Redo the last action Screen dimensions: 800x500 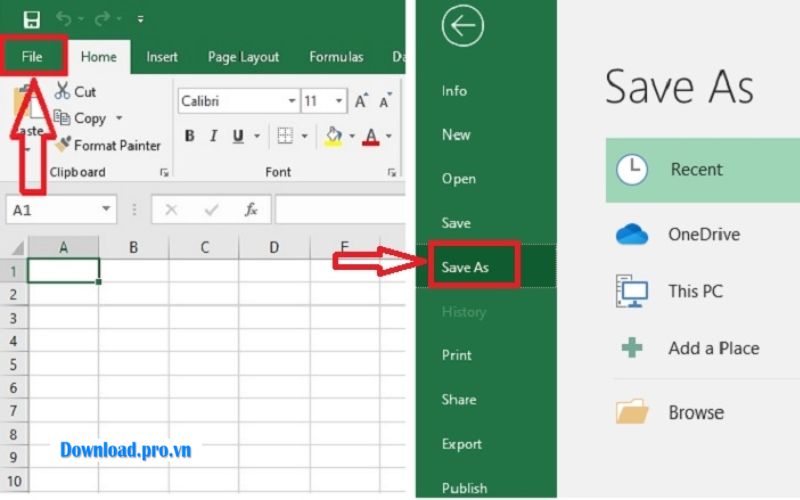point(102,19)
